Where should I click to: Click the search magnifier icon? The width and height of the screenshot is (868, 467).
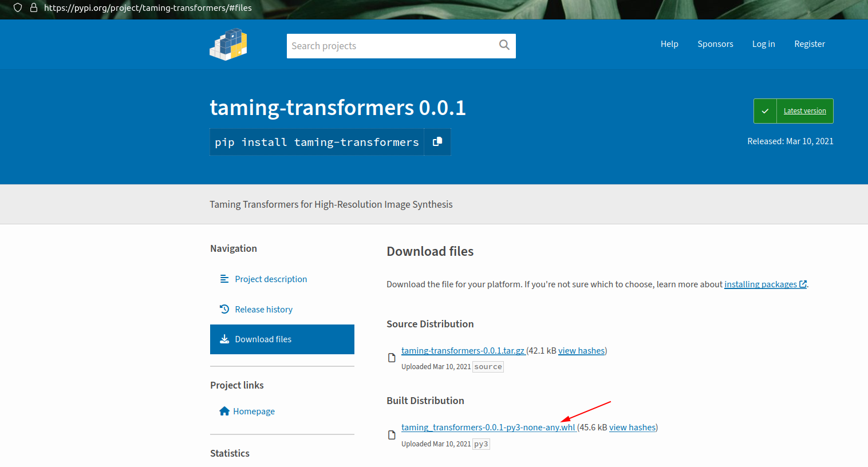coord(504,45)
